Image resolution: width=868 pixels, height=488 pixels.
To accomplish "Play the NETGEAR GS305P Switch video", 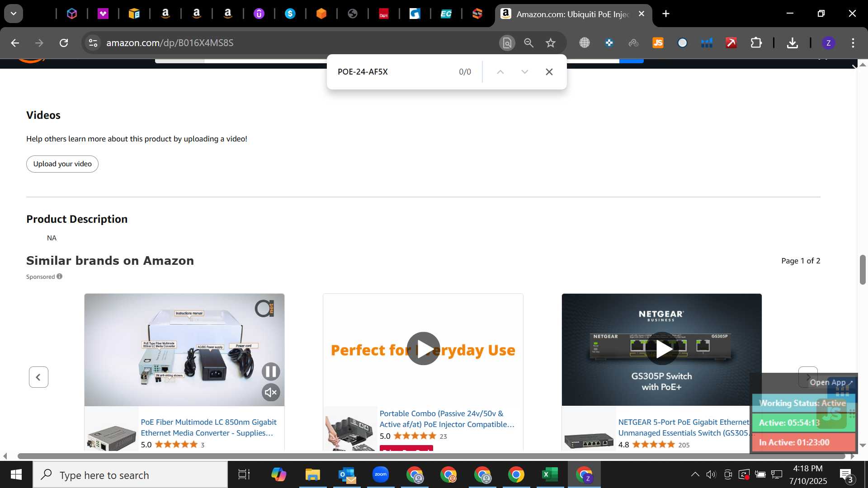I will click(662, 349).
